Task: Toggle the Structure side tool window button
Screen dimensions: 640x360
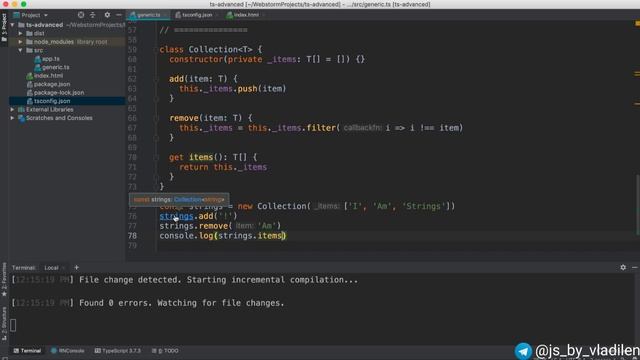Action: coord(4,323)
